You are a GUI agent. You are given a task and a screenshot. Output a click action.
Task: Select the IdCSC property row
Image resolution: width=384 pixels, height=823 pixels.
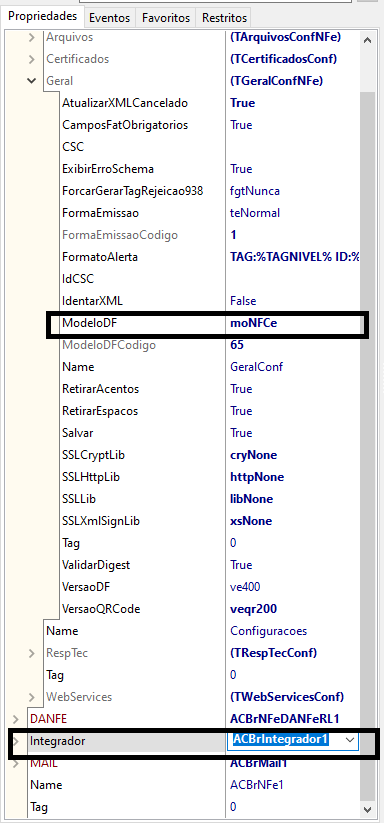pos(78,279)
